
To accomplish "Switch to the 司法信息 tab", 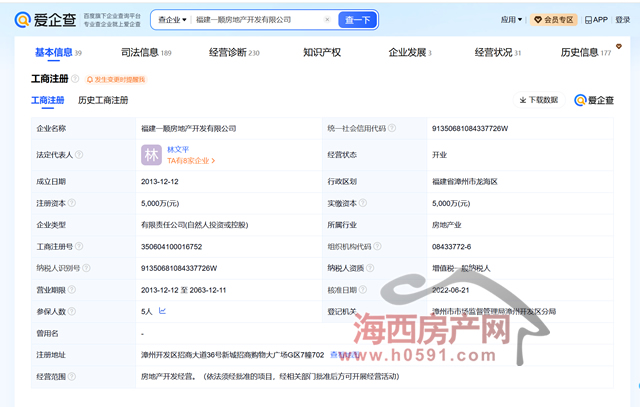I will (x=139, y=52).
